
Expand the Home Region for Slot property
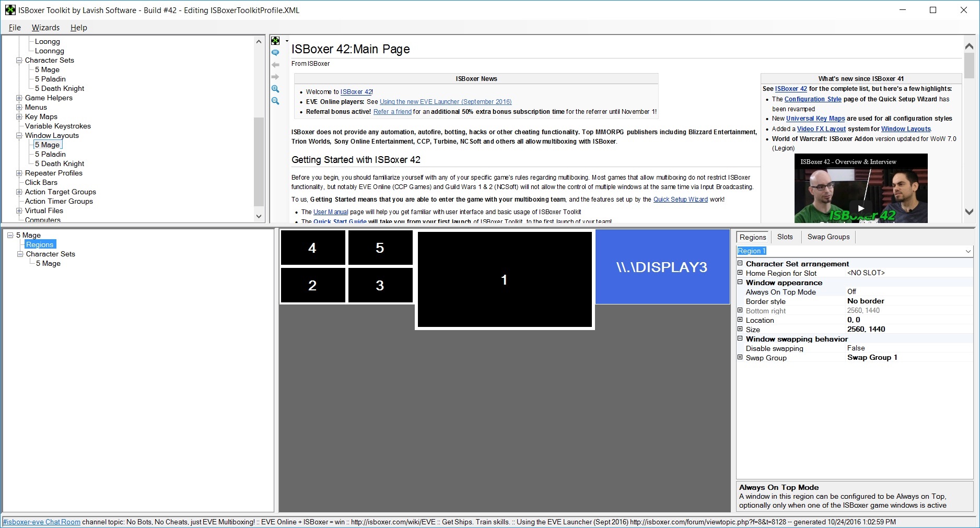pyautogui.click(x=740, y=273)
